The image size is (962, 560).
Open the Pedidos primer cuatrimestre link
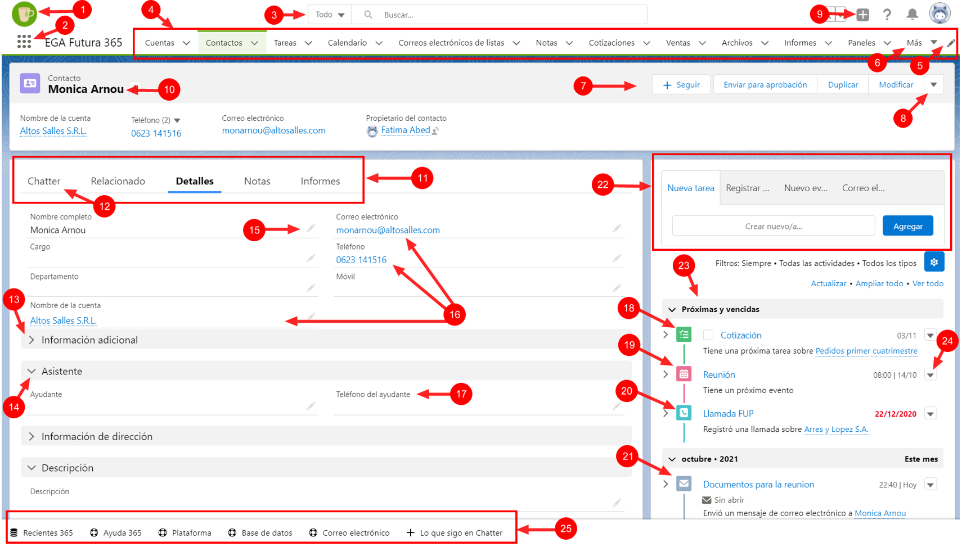click(866, 351)
